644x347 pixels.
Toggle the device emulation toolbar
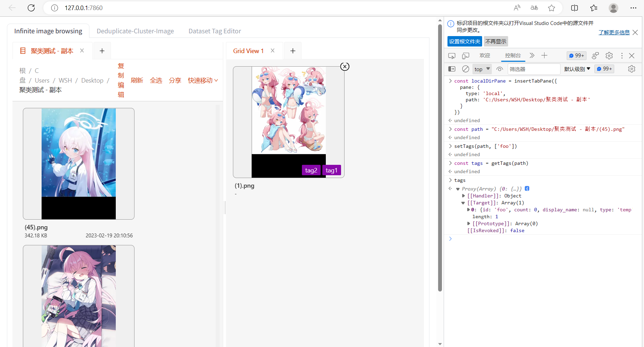click(465, 56)
